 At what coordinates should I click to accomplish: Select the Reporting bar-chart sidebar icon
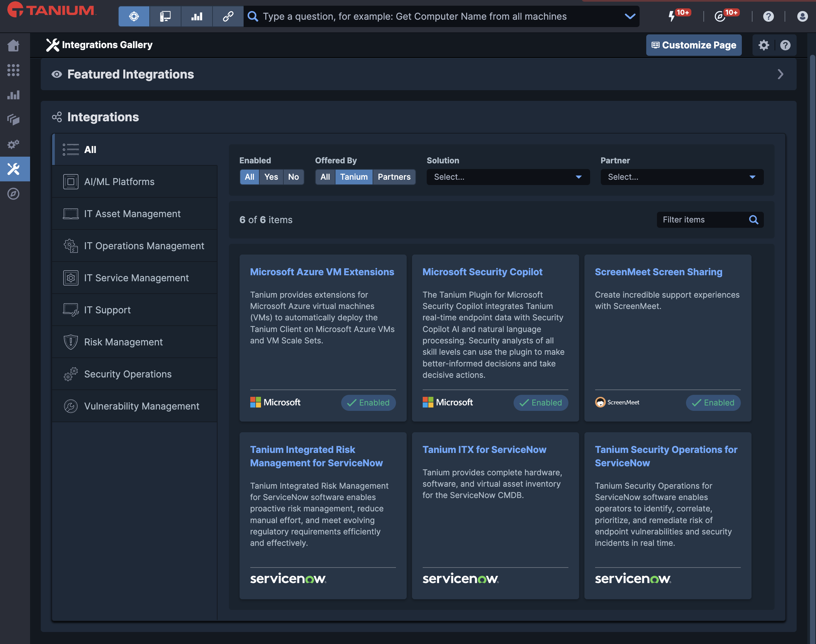(x=14, y=95)
